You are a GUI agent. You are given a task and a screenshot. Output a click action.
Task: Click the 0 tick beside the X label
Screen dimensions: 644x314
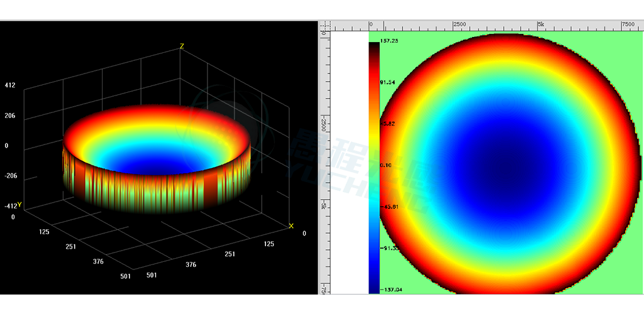pos(304,233)
